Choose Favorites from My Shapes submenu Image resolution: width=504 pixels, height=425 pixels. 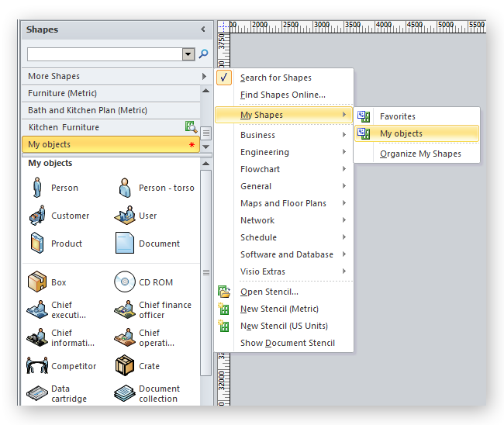[x=397, y=116]
